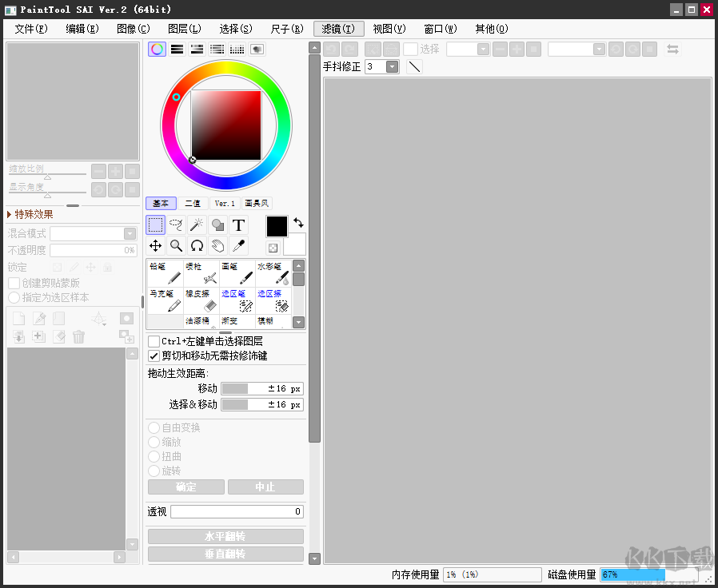The width and height of the screenshot is (718, 588).
Task: Select the shape tool
Action: pos(217,225)
